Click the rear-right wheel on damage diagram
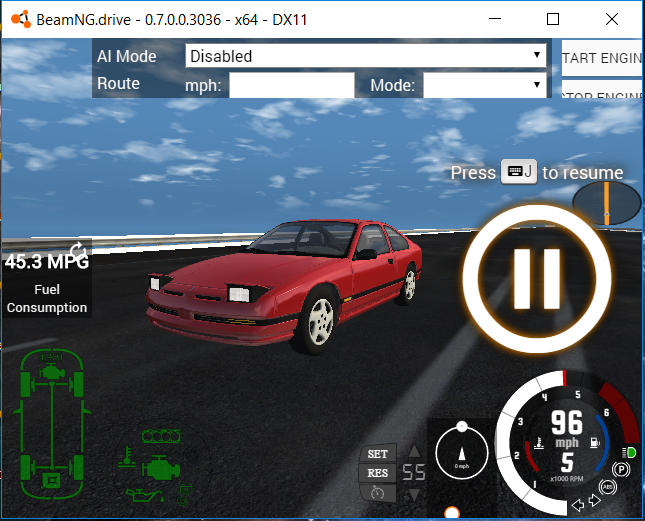 coord(78,468)
